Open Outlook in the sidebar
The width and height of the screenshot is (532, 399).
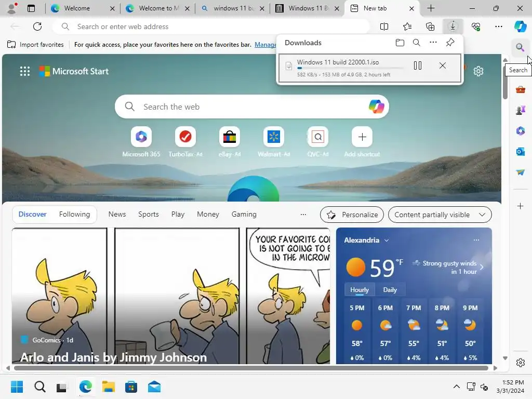click(520, 151)
